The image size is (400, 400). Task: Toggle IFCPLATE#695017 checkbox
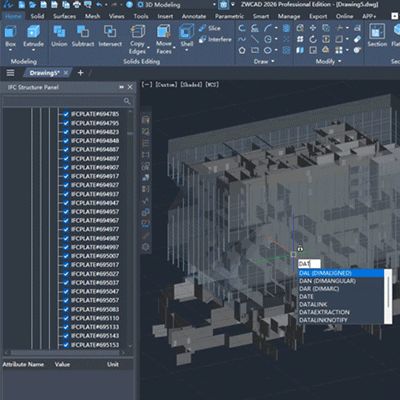tap(66, 265)
